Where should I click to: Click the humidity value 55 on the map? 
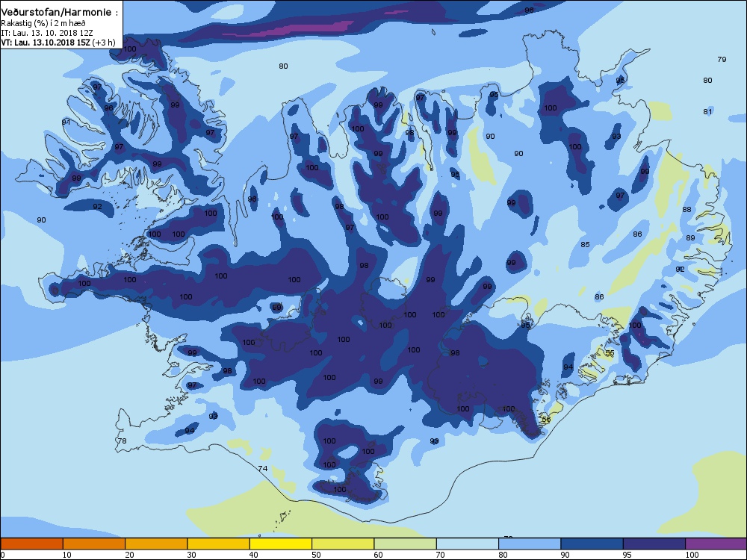click(x=610, y=353)
